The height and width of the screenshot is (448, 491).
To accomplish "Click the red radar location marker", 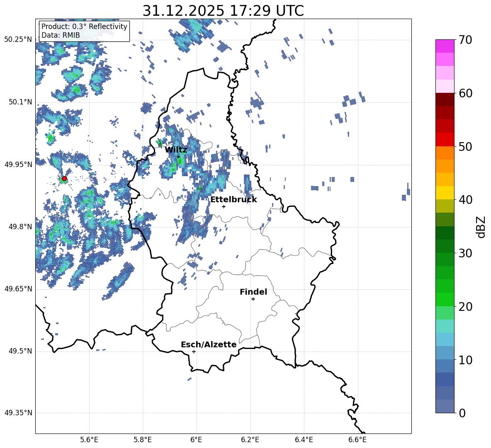I will (x=64, y=179).
